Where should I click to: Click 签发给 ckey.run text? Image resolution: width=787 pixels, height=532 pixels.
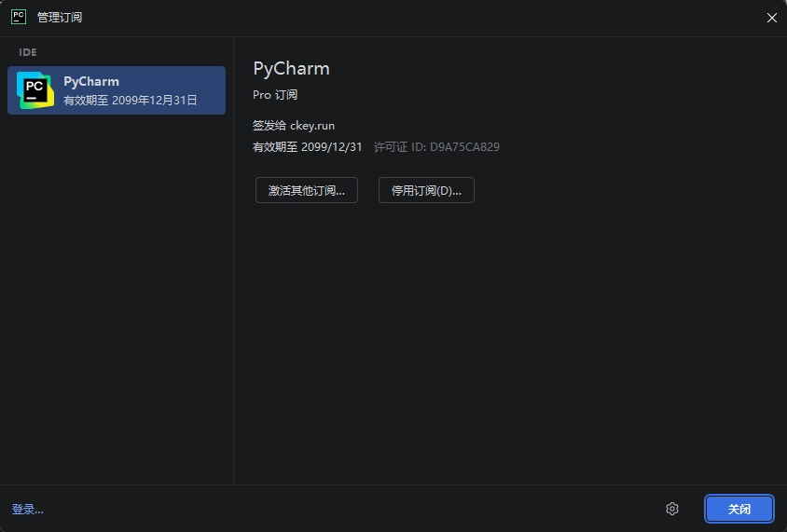point(294,126)
